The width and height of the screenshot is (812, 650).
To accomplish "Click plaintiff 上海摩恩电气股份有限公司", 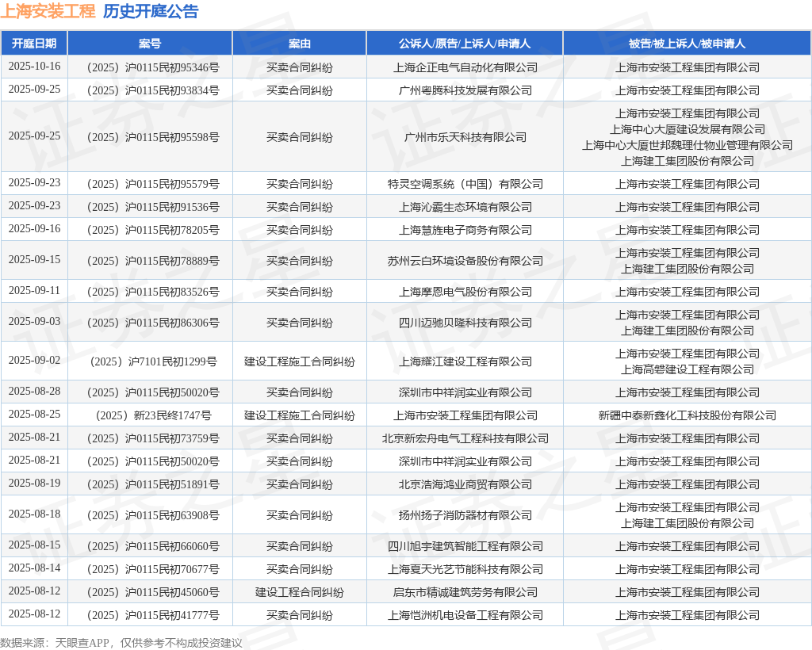I will pos(465,292).
